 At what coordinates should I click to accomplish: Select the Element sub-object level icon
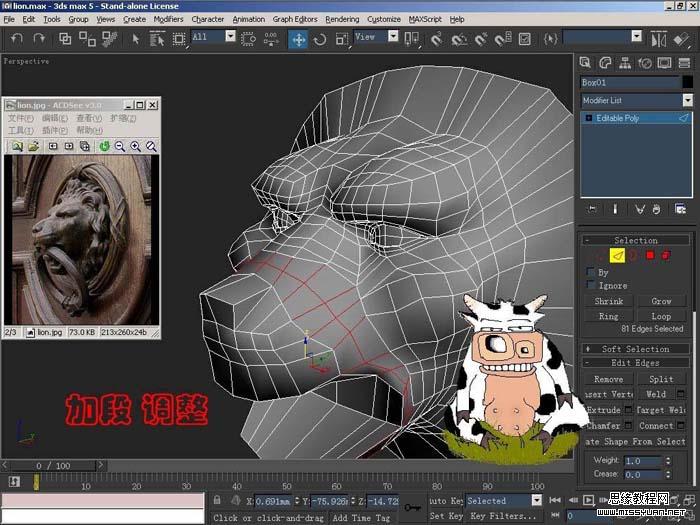(x=666, y=255)
